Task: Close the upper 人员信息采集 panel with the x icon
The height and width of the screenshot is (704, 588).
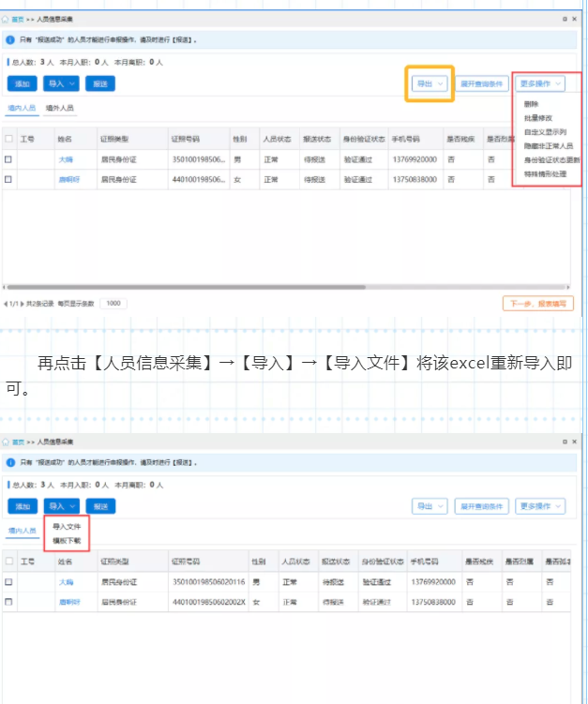Action: (577, 19)
